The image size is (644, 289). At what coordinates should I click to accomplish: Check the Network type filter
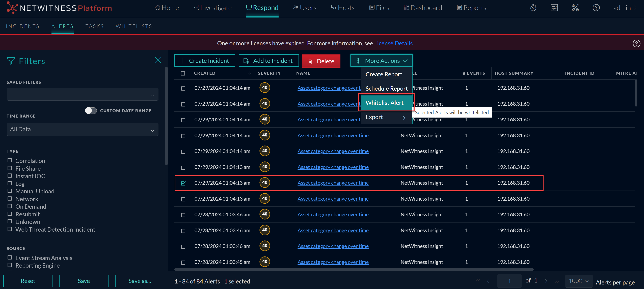pyautogui.click(x=10, y=199)
